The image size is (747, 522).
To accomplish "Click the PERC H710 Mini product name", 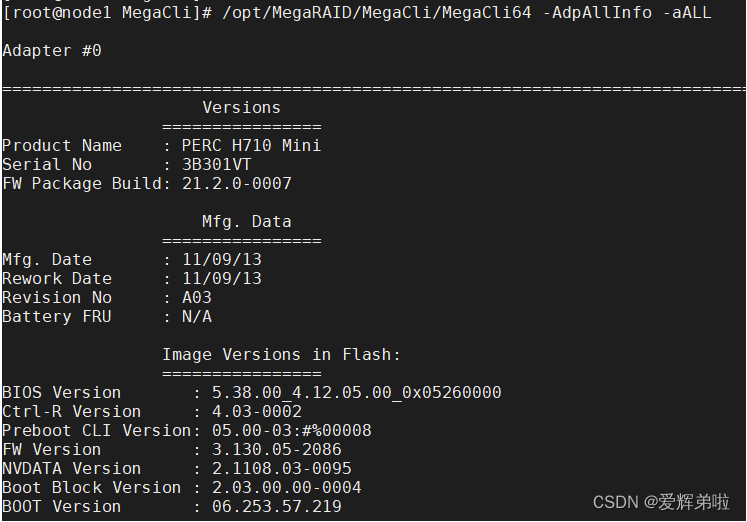I will click(x=251, y=145).
